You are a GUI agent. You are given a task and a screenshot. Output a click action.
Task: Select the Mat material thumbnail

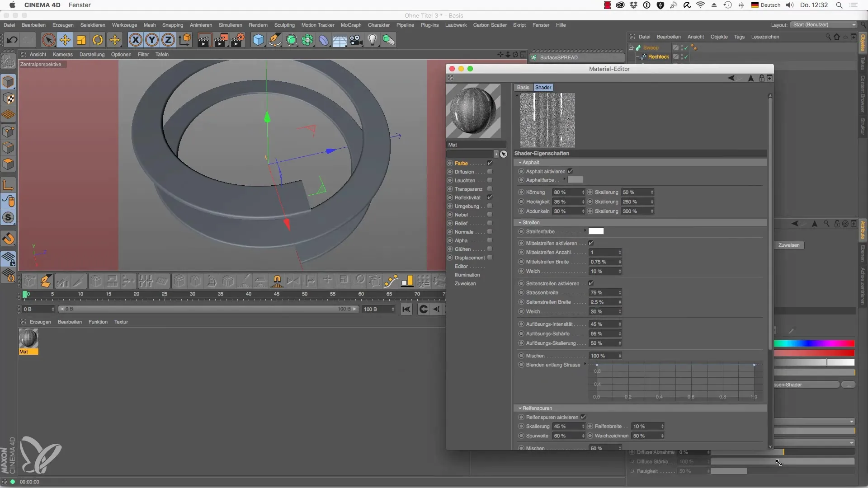coord(28,338)
